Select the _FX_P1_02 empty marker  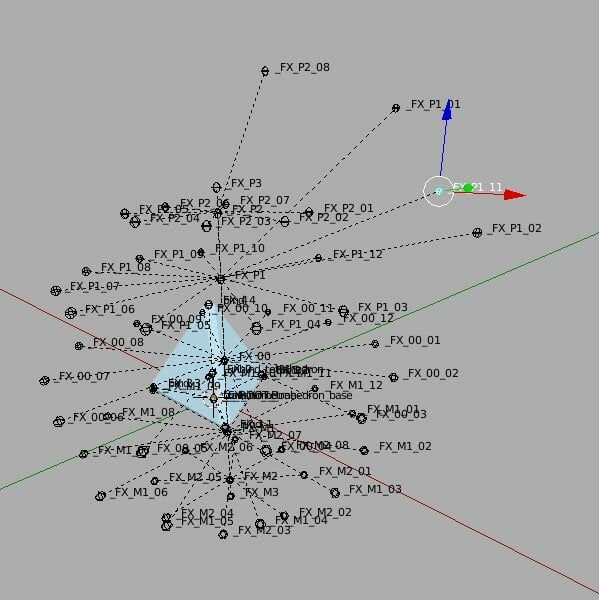coord(477,232)
